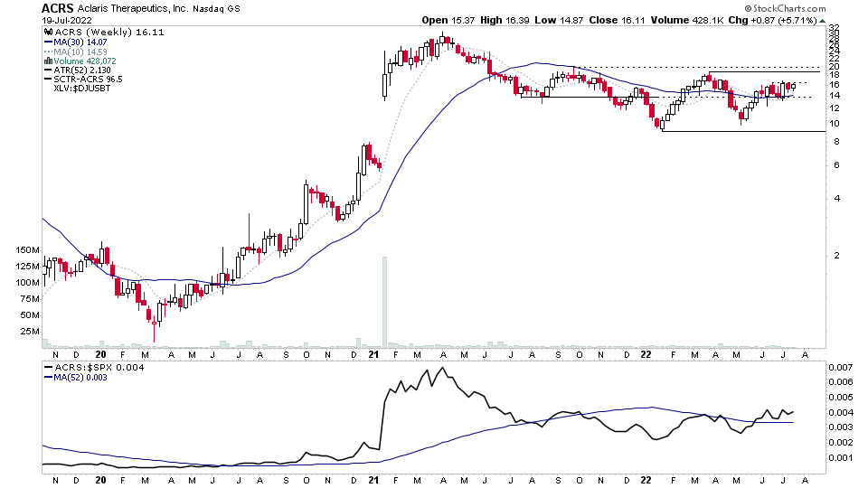Image resolution: width=868 pixels, height=488 pixels.
Task: Click the 25M volume axis label
Action: click(x=30, y=332)
